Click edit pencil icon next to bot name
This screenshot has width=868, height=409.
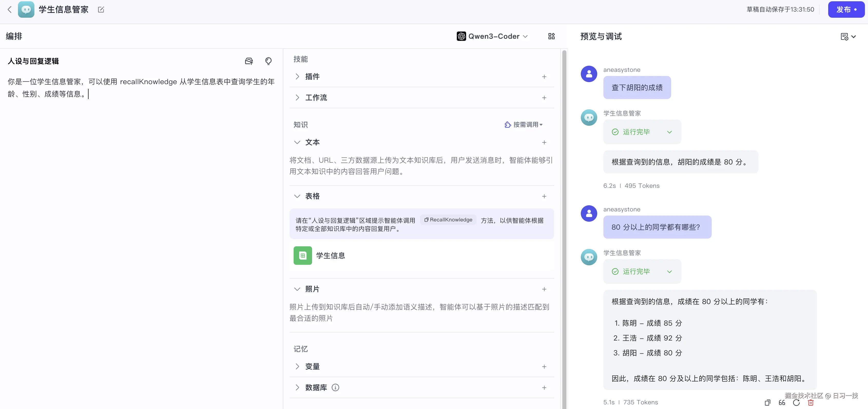101,9
